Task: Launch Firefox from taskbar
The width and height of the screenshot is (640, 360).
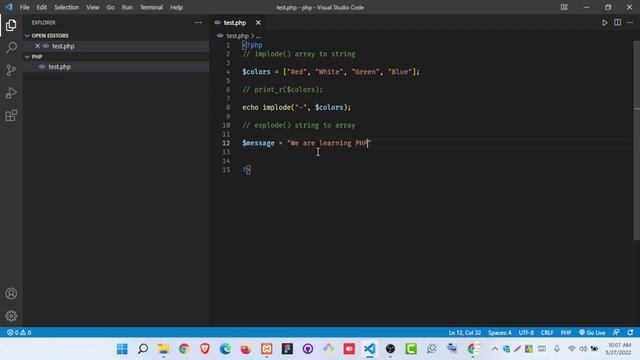Action: pyautogui.click(x=246, y=349)
